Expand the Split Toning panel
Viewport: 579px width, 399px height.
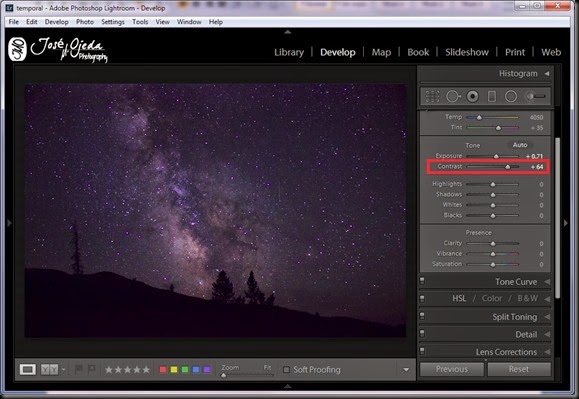point(547,317)
